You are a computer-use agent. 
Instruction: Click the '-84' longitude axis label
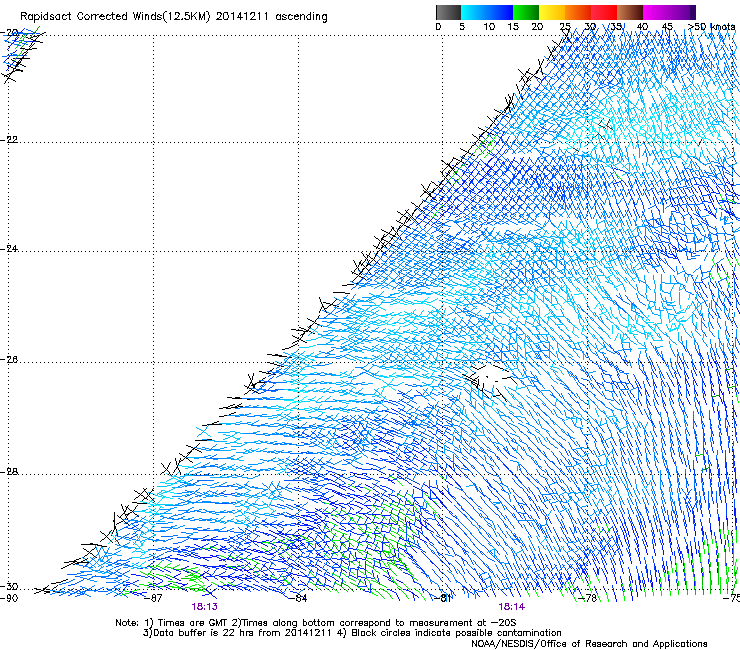pyautogui.click(x=299, y=598)
